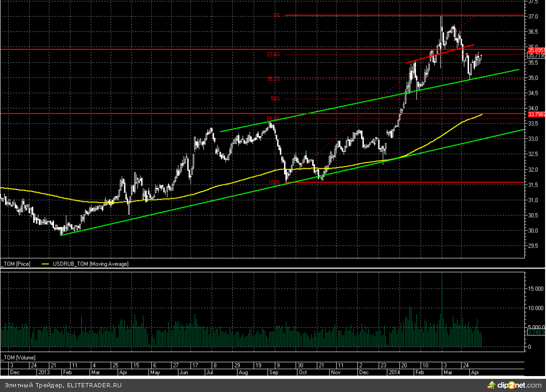Select the 61.8% Fibonacci level label

pos(273,119)
